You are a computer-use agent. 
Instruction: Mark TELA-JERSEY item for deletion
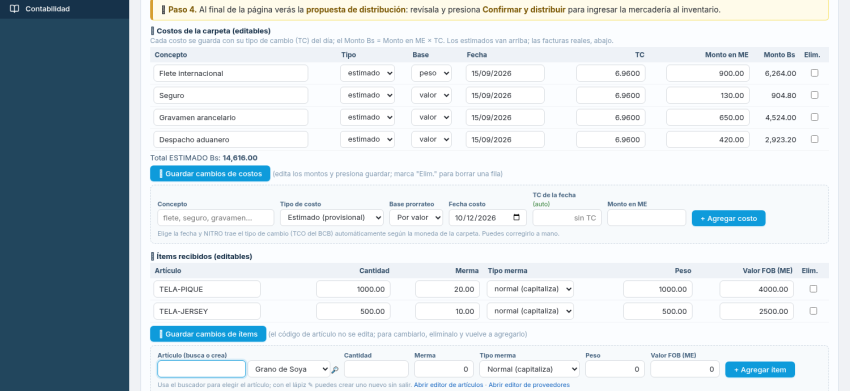coord(813,311)
